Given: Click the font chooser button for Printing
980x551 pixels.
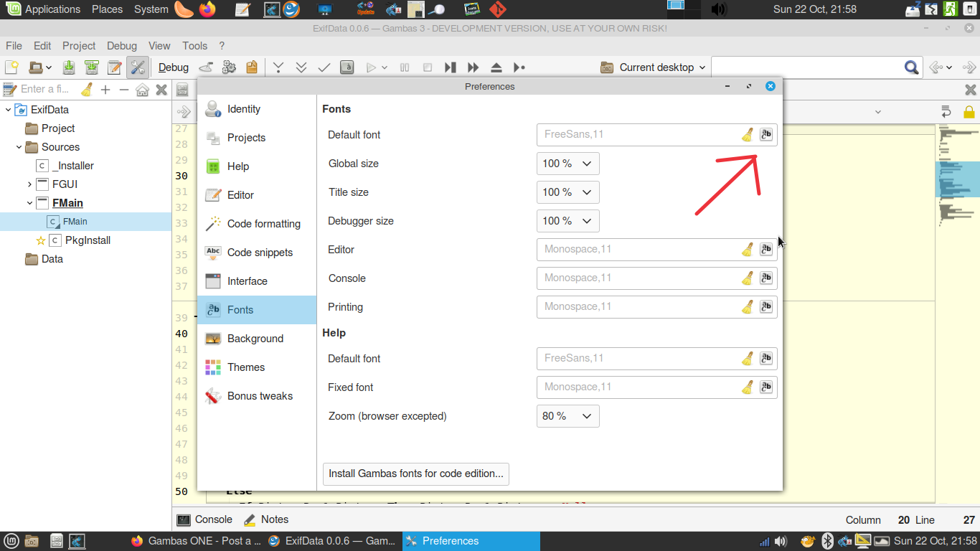Looking at the screenshot, I should pos(766,307).
